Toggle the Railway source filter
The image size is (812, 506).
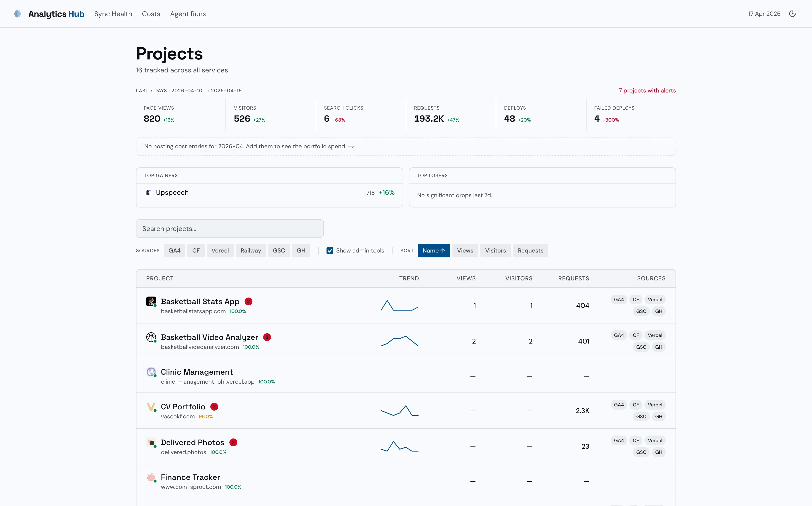click(250, 250)
